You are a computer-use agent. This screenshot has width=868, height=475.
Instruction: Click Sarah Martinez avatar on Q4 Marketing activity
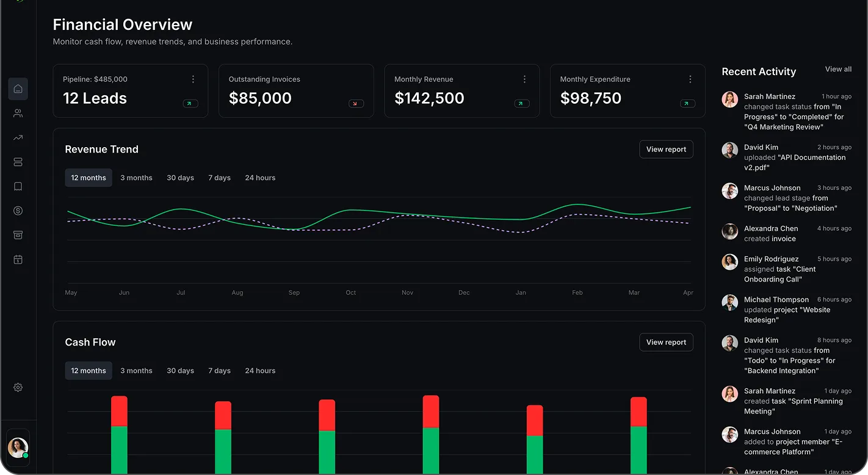click(729, 100)
